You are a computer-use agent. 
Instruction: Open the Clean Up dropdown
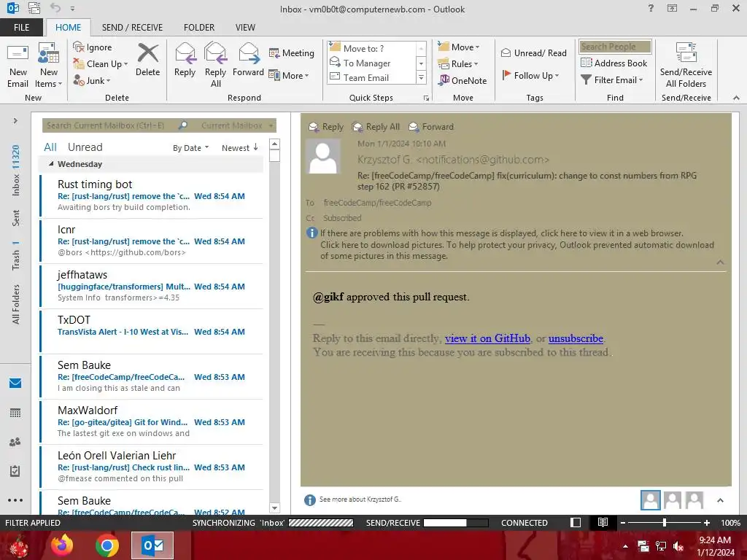click(101, 64)
